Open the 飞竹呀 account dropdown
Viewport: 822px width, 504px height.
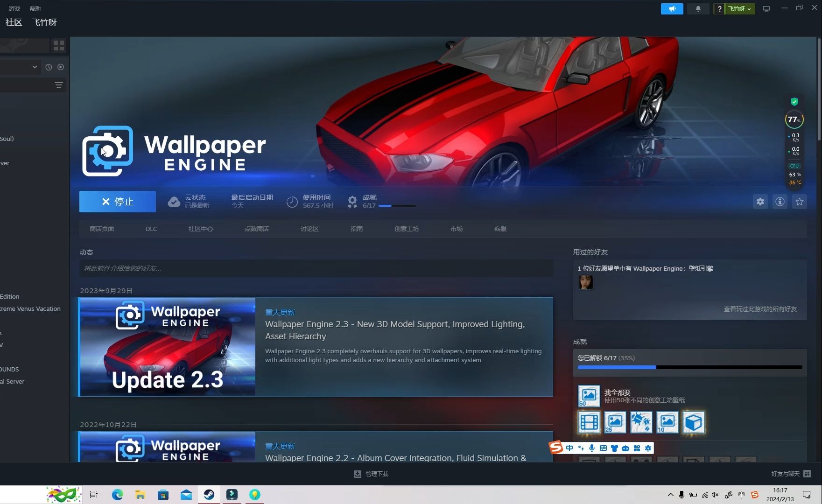(740, 9)
